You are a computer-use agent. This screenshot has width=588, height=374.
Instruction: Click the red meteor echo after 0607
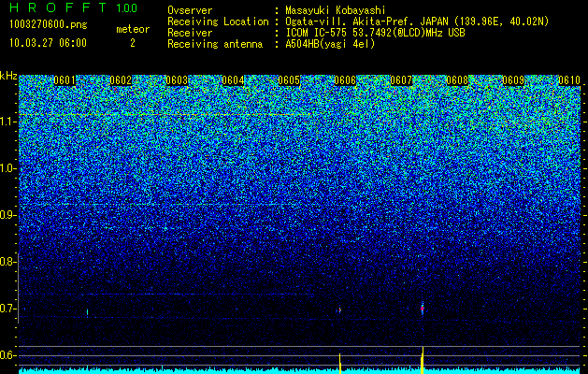coord(423,309)
